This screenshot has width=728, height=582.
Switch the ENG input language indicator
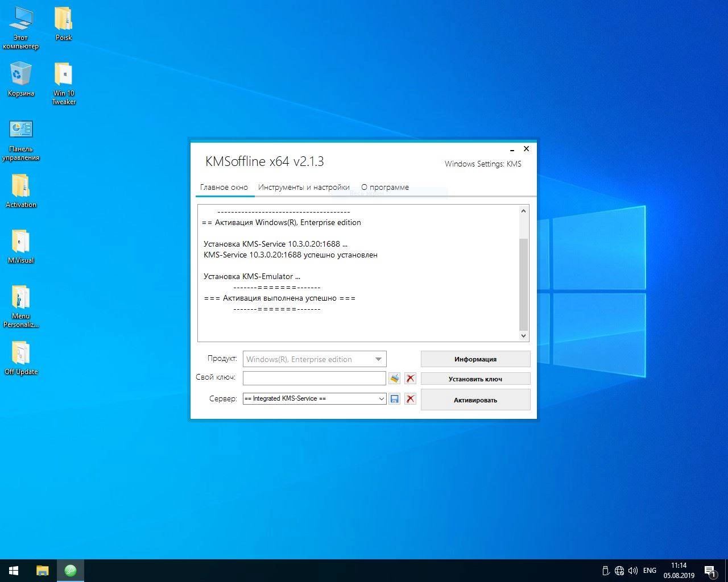(x=650, y=571)
